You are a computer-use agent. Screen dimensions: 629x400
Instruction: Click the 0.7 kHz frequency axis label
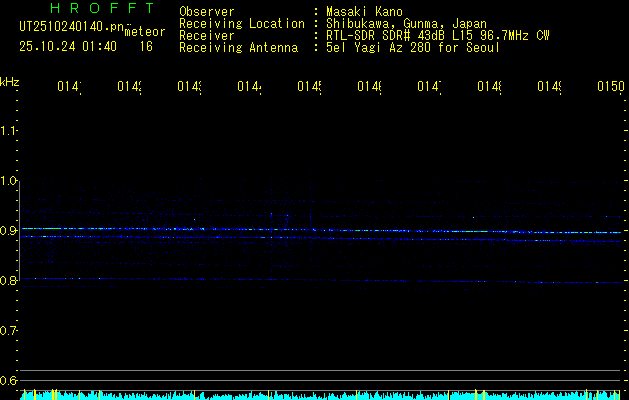pos(10,331)
